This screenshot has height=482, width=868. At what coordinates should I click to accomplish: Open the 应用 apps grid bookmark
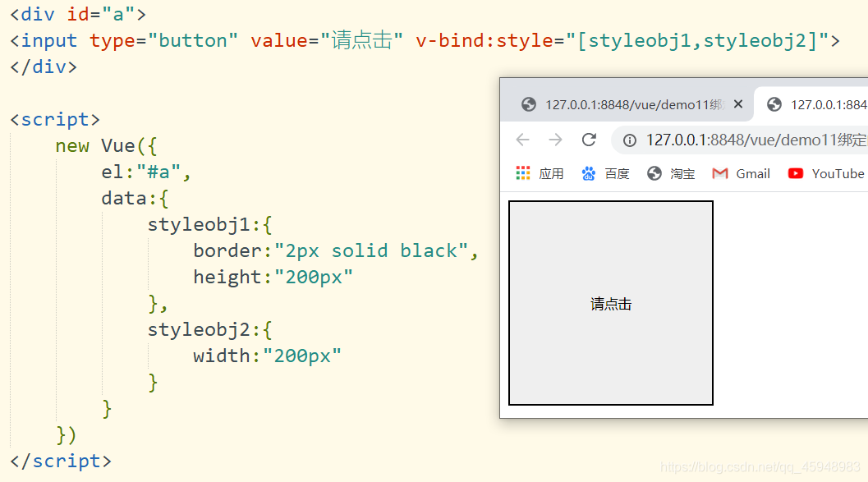tap(540, 174)
